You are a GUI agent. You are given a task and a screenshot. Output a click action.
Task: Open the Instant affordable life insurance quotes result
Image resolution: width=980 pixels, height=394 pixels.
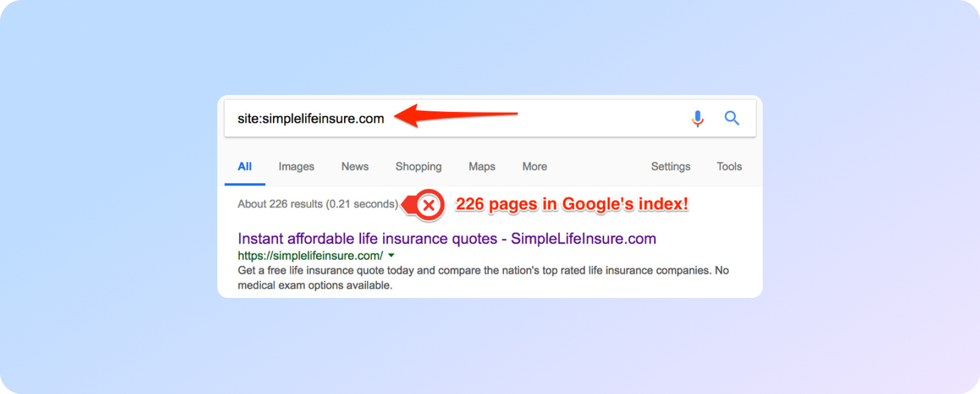[x=447, y=238]
